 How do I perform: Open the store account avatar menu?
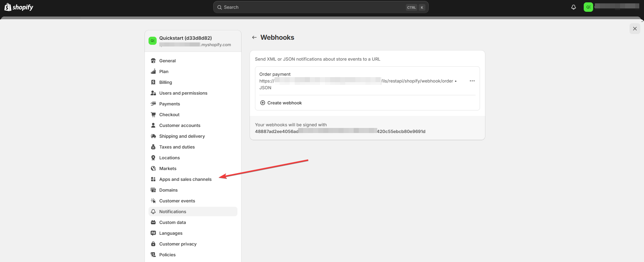coord(588,7)
